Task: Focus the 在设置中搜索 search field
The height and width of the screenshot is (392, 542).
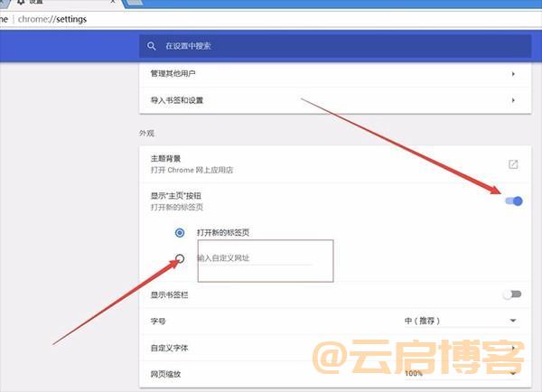Action: (x=335, y=46)
